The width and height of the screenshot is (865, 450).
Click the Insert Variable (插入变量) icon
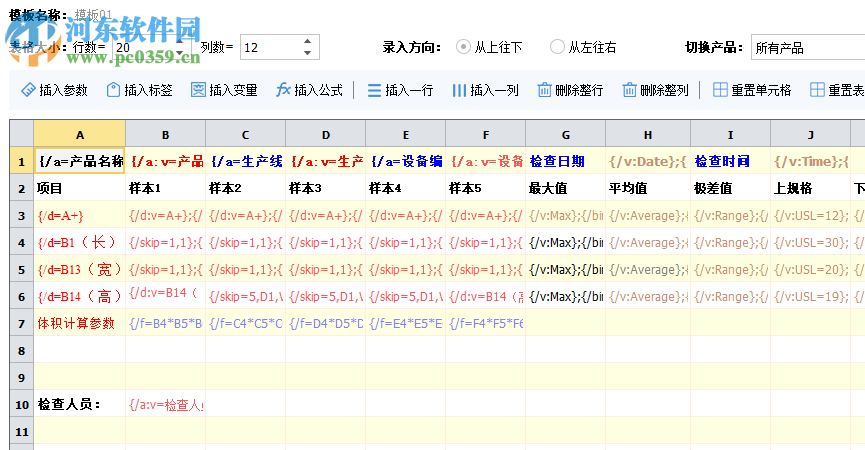(x=198, y=90)
